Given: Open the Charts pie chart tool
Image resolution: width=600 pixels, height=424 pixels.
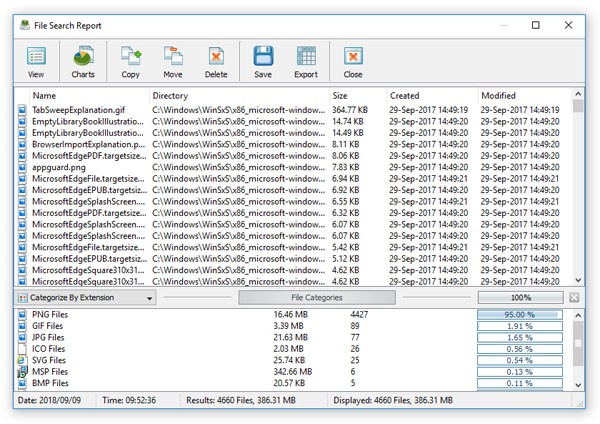Looking at the screenshot, I should (83, 62).
